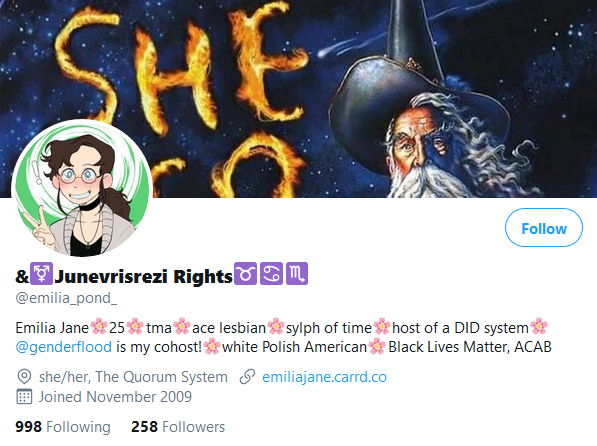Click the she/her, The Quorum System location

click(133, 377)
